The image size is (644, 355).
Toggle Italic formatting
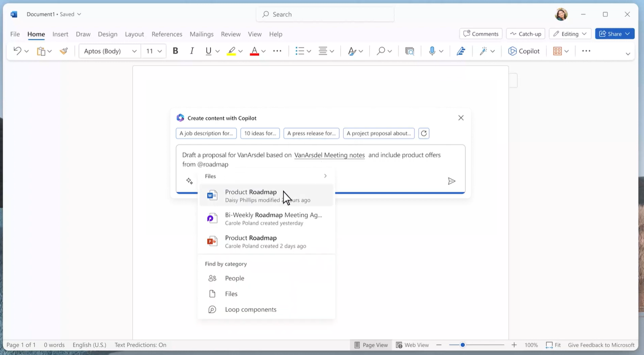click(x=192, y=51)
